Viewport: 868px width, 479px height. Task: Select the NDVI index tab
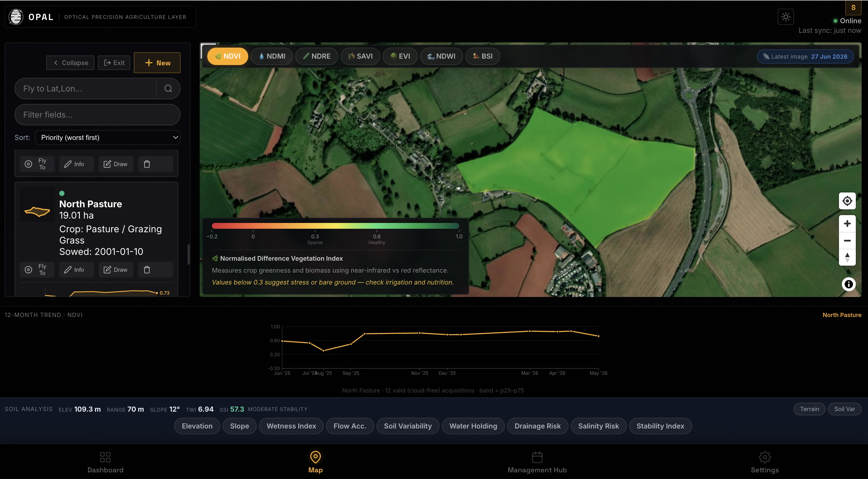(x=227, y=56)
